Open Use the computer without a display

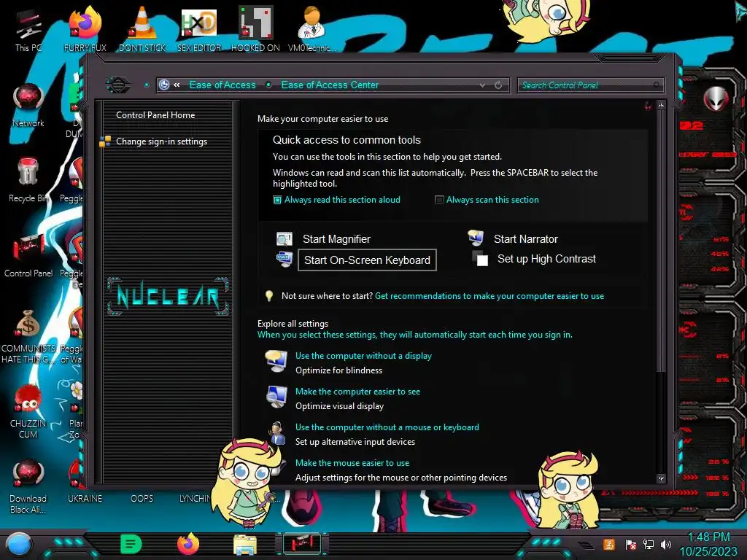[x=363, y=356]
